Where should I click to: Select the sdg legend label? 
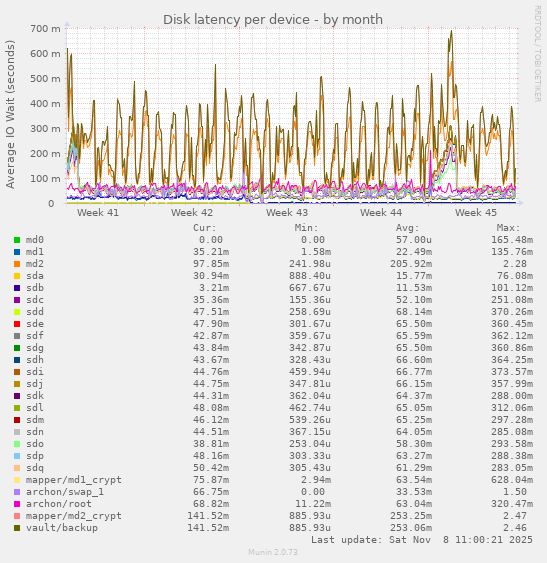(x=35, y=348)
